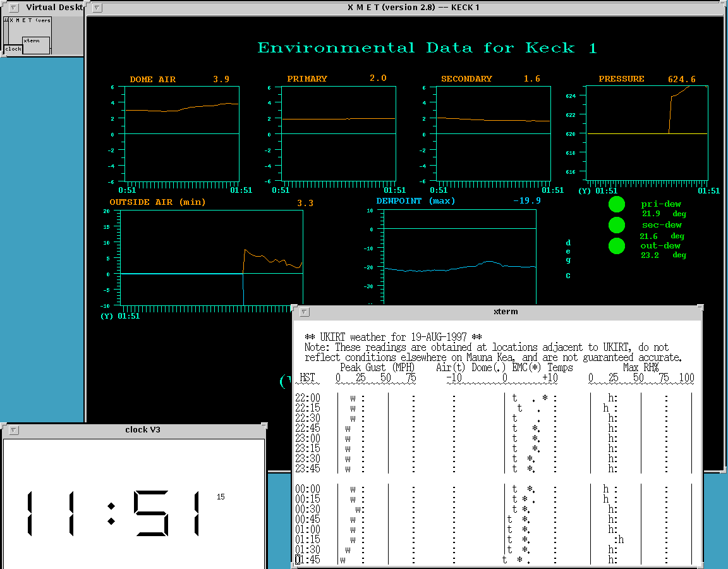Click the '01:15' row time in xterm
This screenshot has height=569, width=728.
(307, 540)
